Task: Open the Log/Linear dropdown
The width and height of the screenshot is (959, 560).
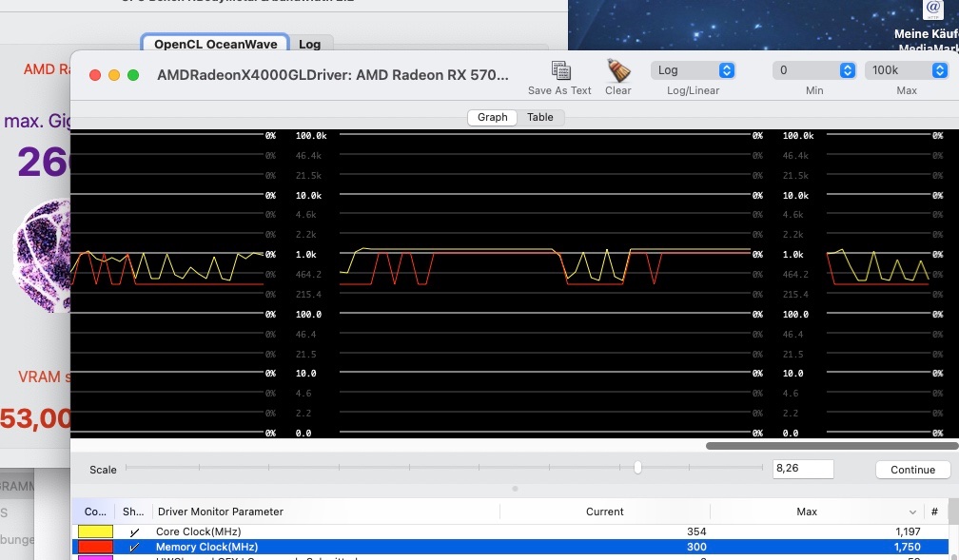Action: click(694, 70)
